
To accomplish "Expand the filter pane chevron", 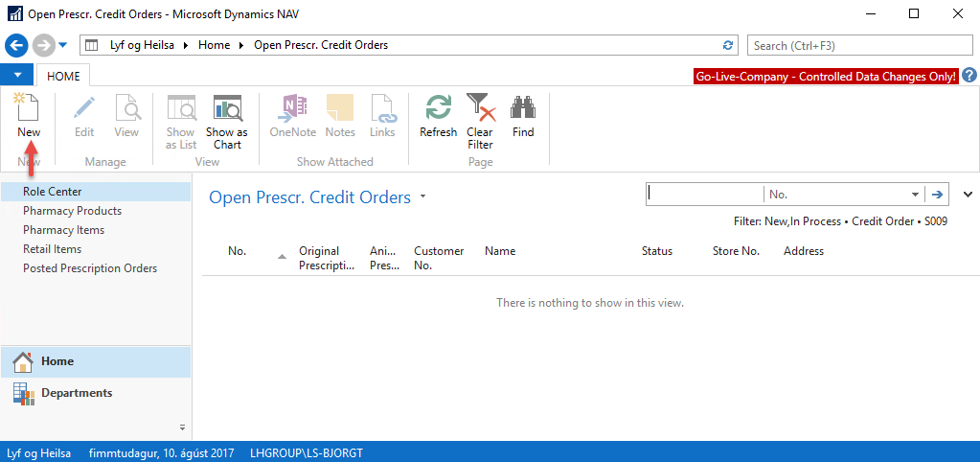I will [x=967, y=194].
